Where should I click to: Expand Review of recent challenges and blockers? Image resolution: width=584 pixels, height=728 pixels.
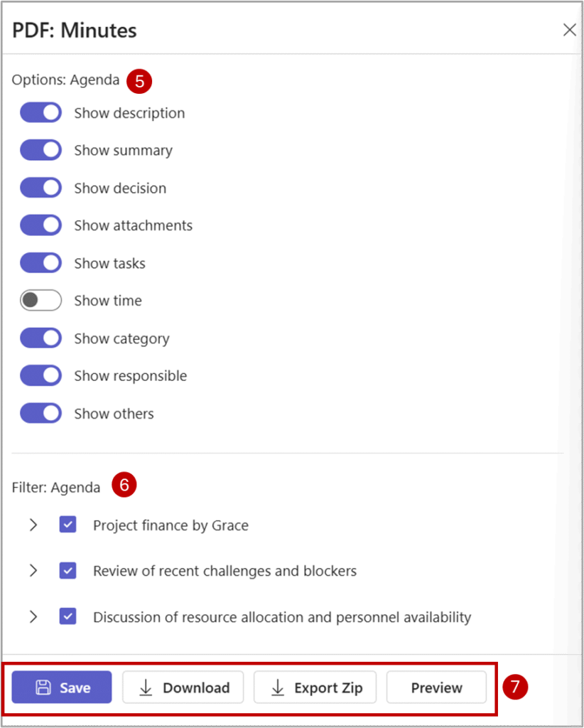coord(33,571)
